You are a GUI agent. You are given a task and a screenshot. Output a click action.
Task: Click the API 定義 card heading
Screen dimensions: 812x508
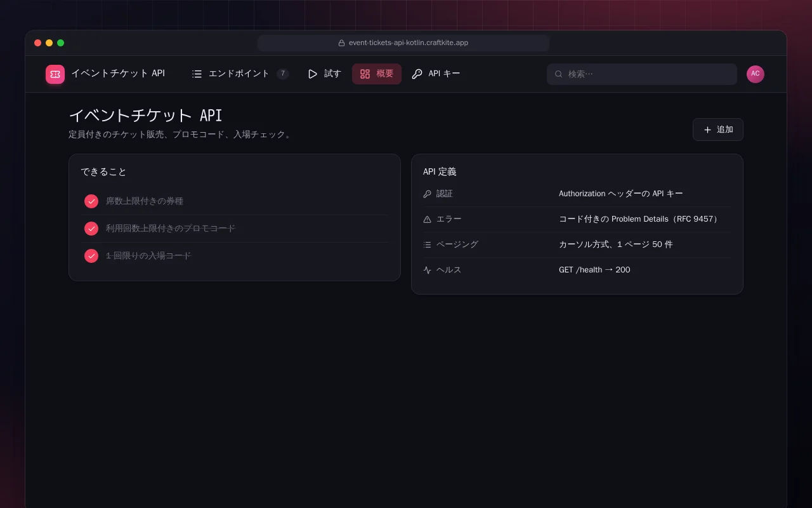click(440, 172)
